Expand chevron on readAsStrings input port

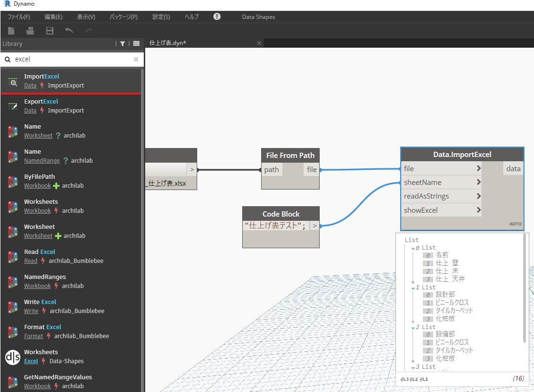[479, 196]
